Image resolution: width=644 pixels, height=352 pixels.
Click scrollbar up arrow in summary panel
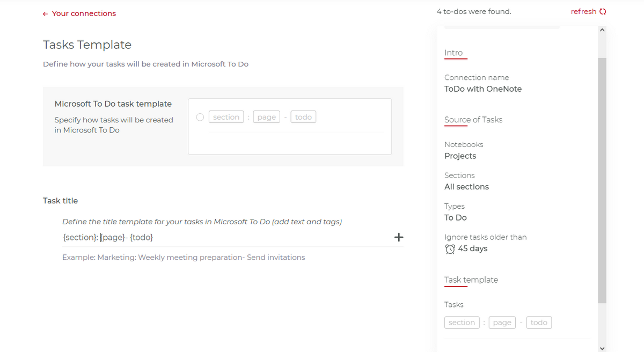point(602,30)
